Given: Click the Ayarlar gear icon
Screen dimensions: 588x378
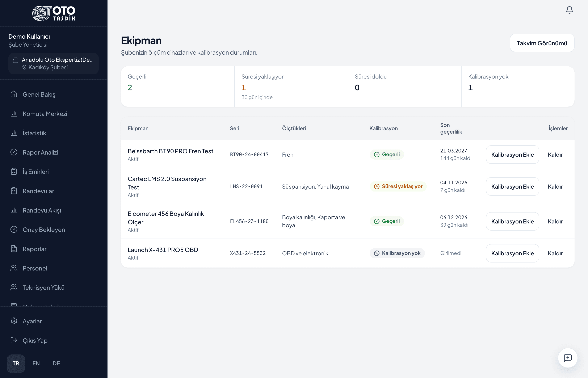Looking at the screenshot, I should pyautogui.click(x=14, y=321).
